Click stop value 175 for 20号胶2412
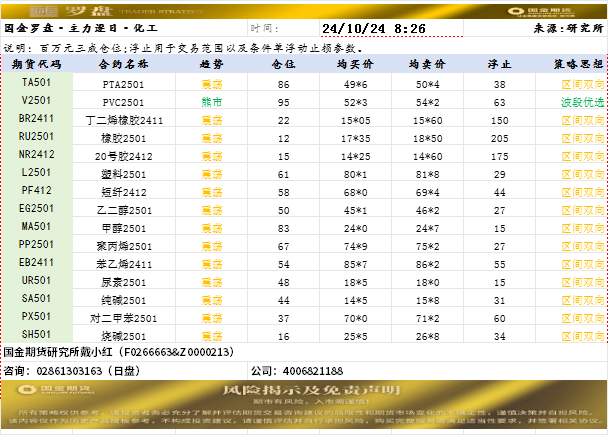This screenshot has width=608, height=435. tap(499, 156)
